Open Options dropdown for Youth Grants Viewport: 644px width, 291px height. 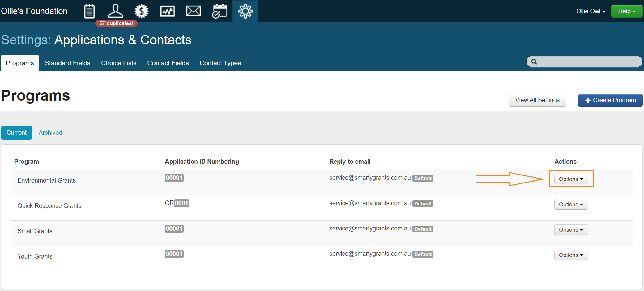tap(571, 255)
